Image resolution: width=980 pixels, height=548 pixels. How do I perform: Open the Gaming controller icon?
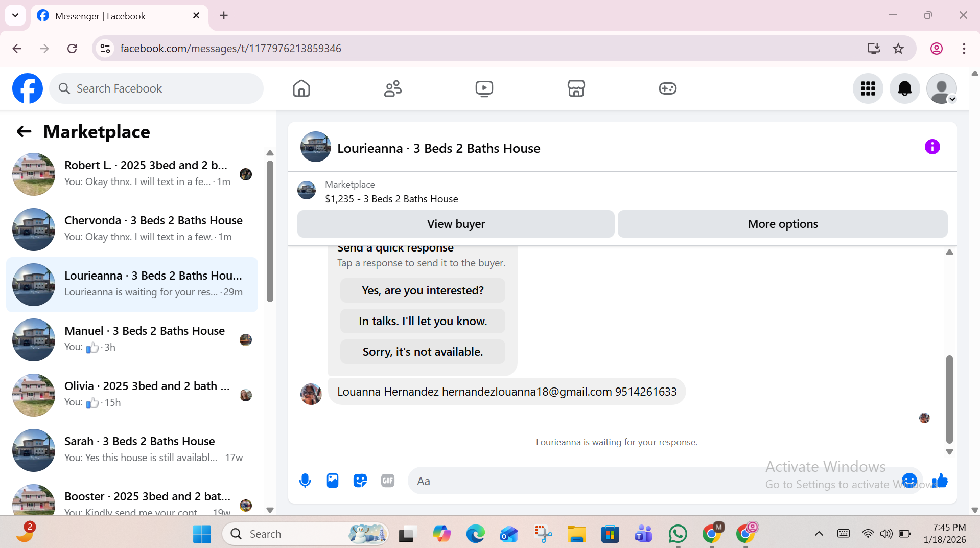(x=668, y=88)
